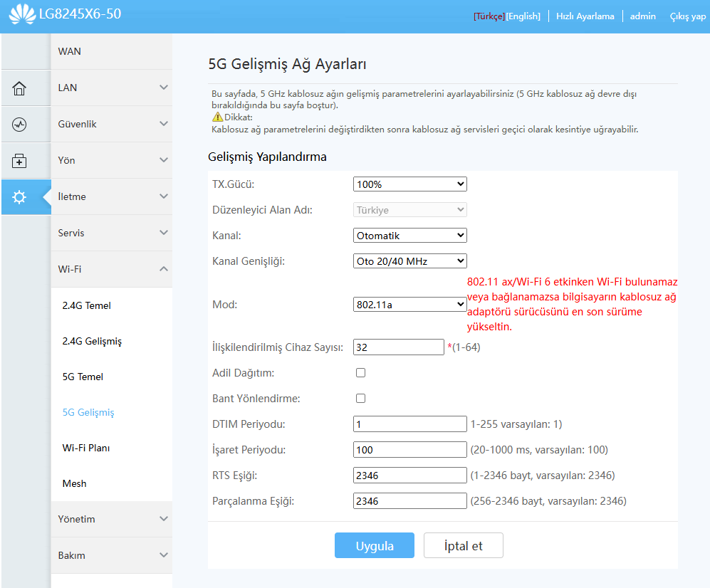Open Hızlı Ayarlama link

[585, 16]
